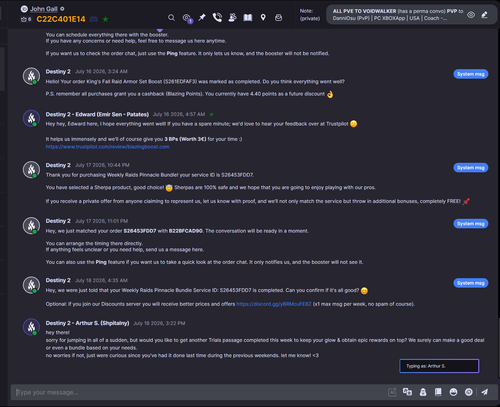Click the Destiny 2 avatar on July 17 11:01 PM message
The image size is (500, 407).
[31, 225]
